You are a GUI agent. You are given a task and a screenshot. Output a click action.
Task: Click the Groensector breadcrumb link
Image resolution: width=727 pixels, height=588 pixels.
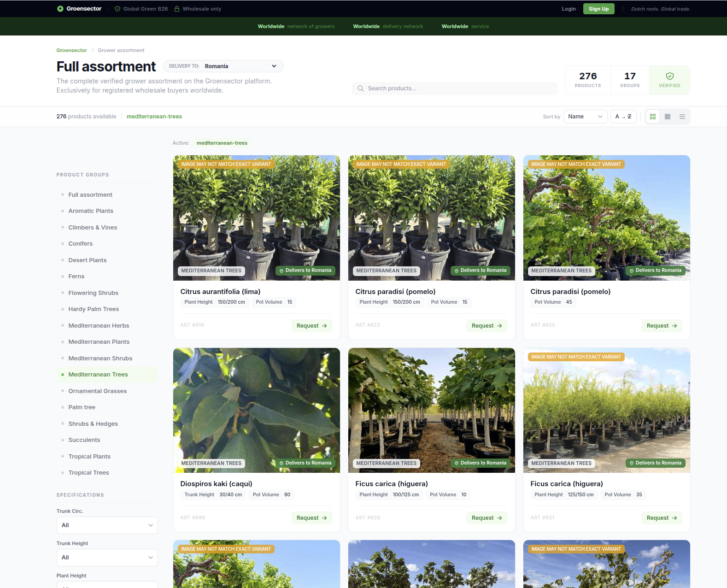click(x=71, y=50)
